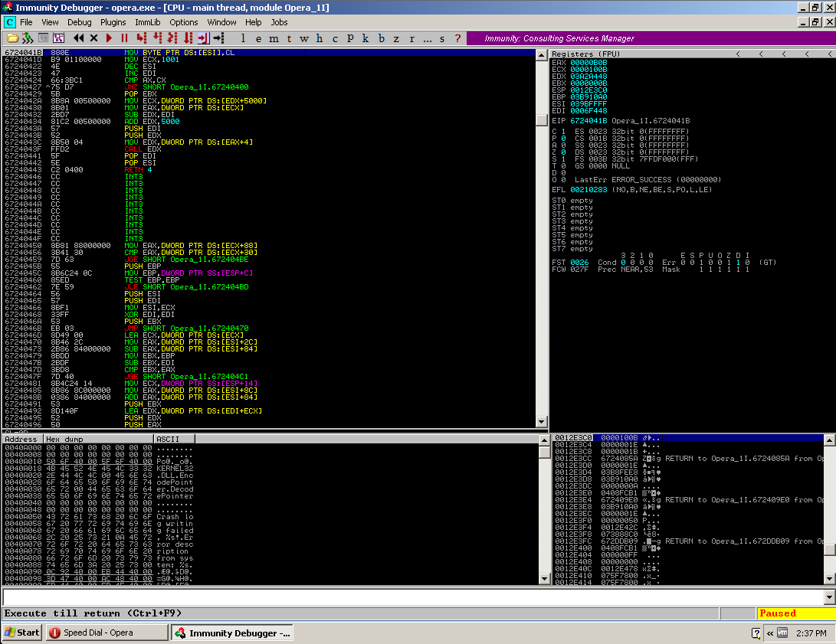
Task: Show Breakpoints using the 'b' button
Action: point(381,38)
